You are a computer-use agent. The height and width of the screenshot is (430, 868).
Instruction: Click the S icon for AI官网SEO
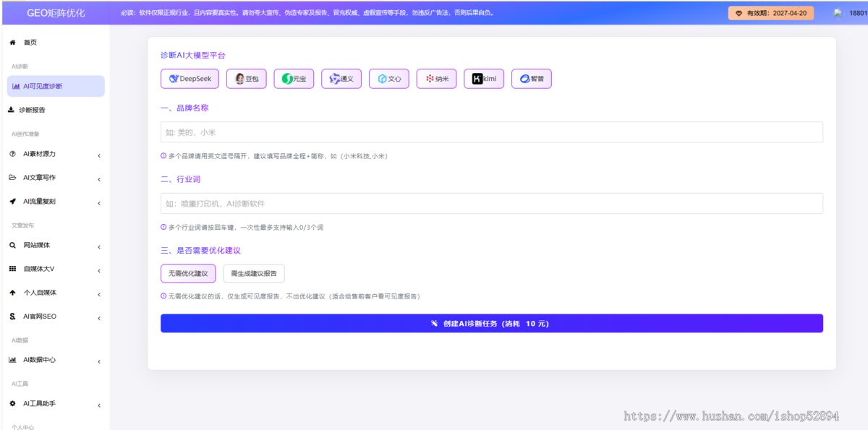tap(12, 317)
